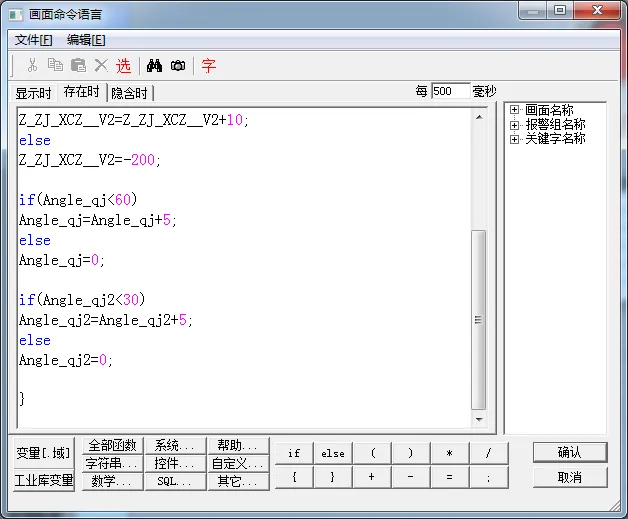628x519 pixels.
Task: Insert the multiply * operator button
Action: (x=450, y=453)
